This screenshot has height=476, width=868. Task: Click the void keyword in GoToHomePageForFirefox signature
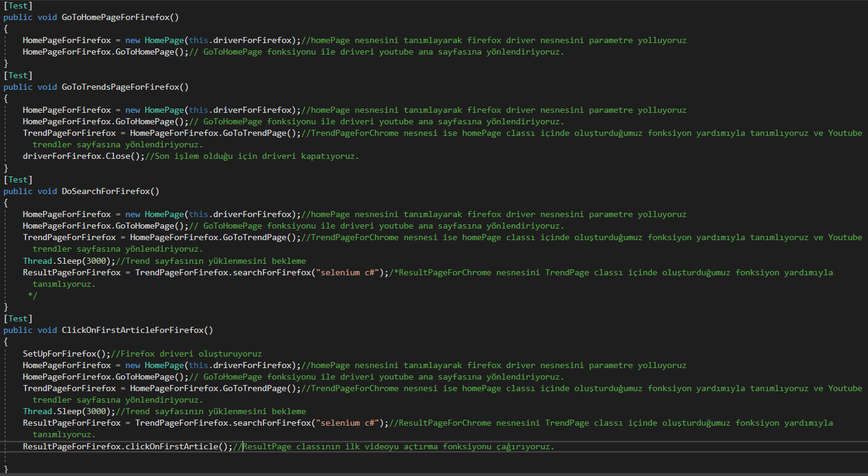pos(47,17)
